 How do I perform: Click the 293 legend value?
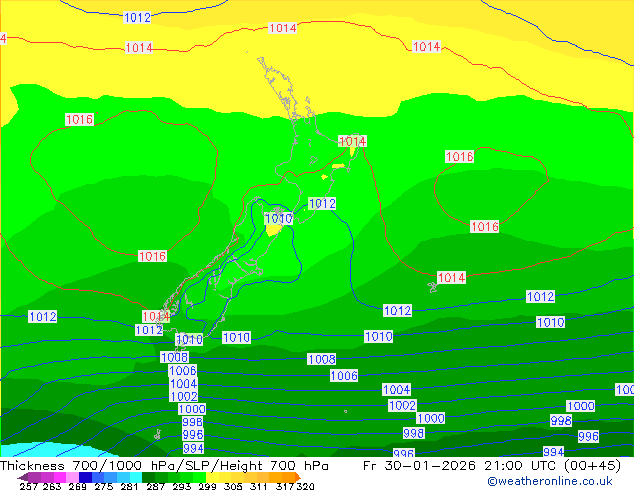[182, 486]
